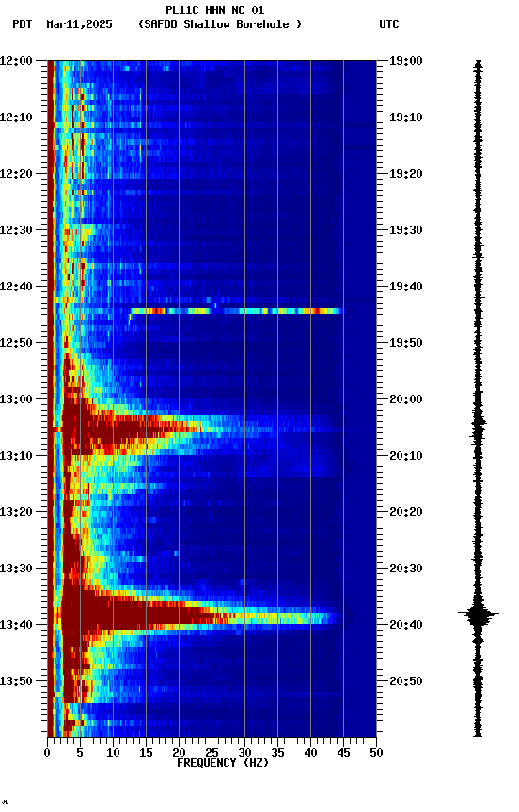
Task: Click the 13:30 PDT time tick label
Action: pos(16,569)
